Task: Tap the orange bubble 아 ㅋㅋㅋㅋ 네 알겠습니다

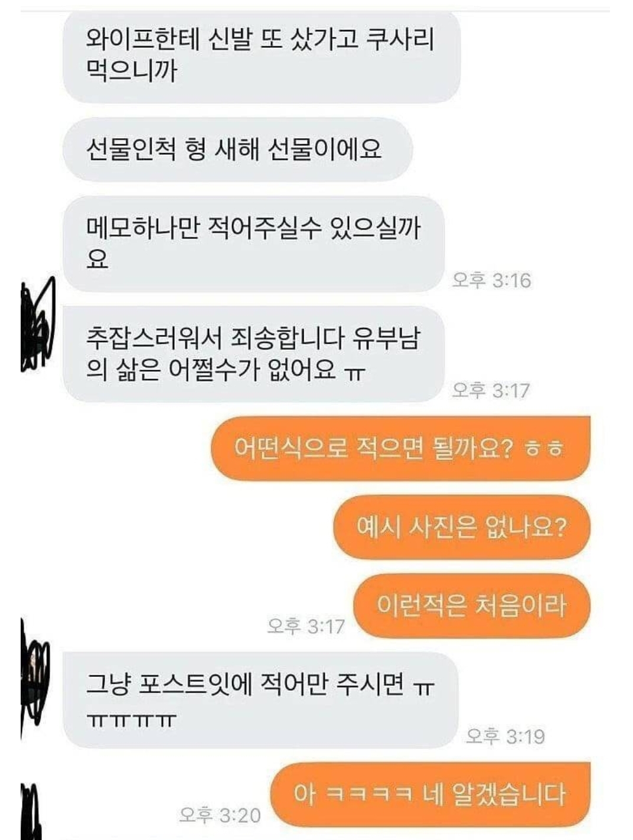Action: click(430, 794)
